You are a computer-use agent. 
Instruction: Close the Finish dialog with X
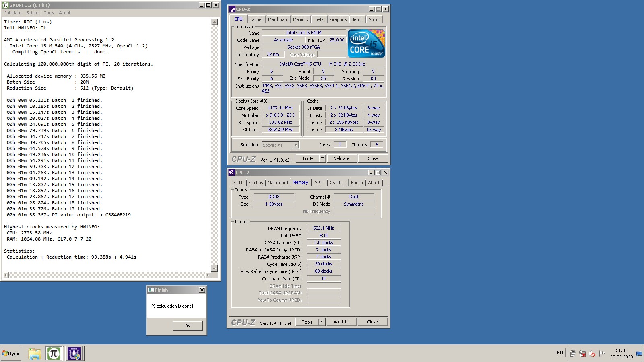202,290
